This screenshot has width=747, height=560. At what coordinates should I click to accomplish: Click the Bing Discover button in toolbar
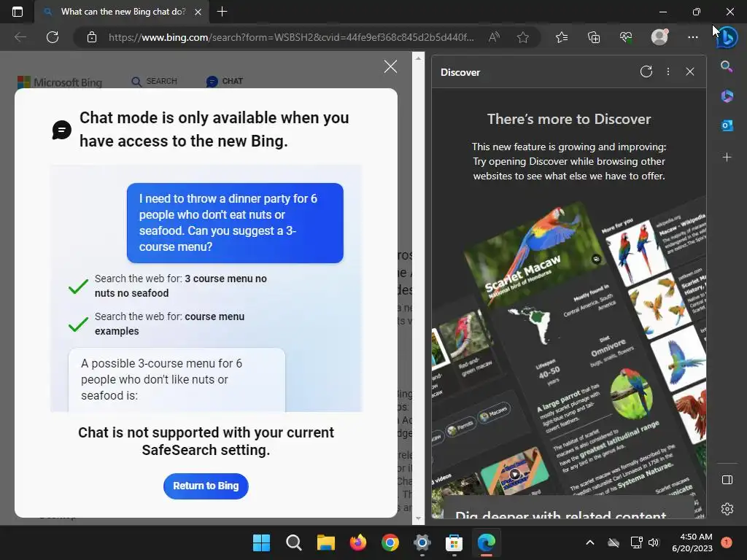click(x=727, y=38)
